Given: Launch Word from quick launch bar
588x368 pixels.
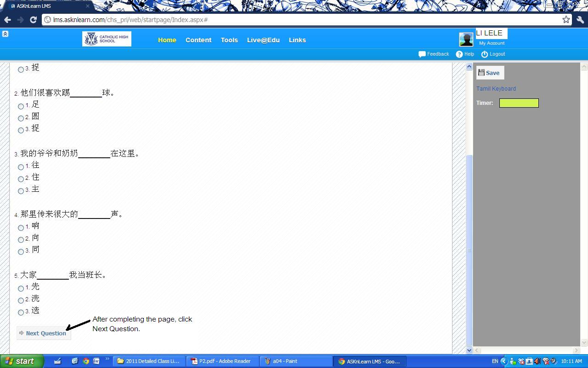Looking at the screenshot, I should click(x=96, y=361).
